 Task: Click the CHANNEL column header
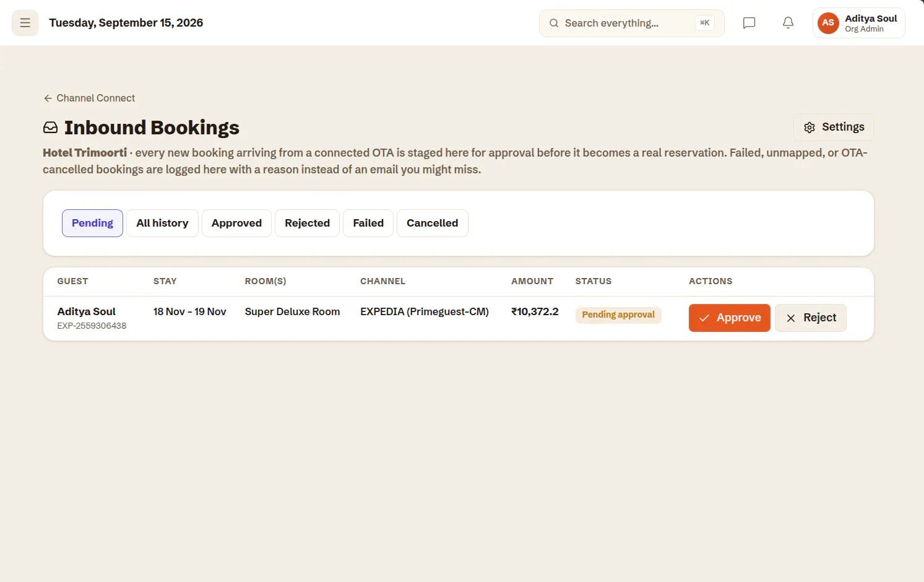[382, 281]
